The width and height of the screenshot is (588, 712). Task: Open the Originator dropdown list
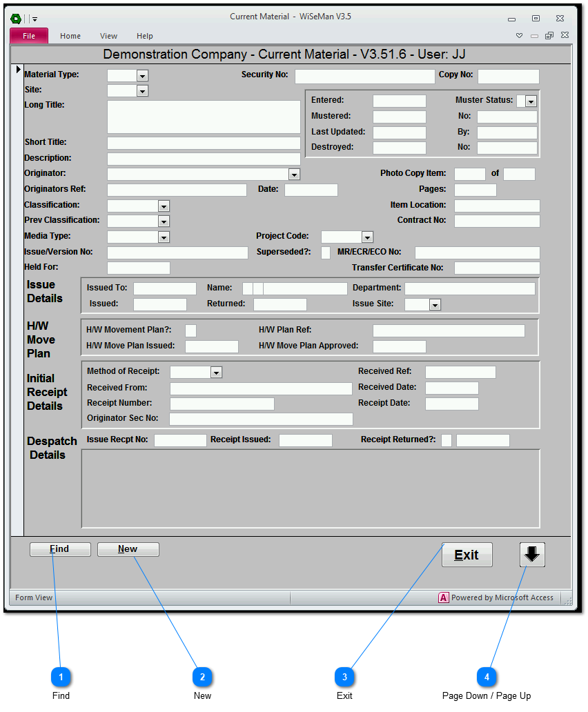pos(295,175)
